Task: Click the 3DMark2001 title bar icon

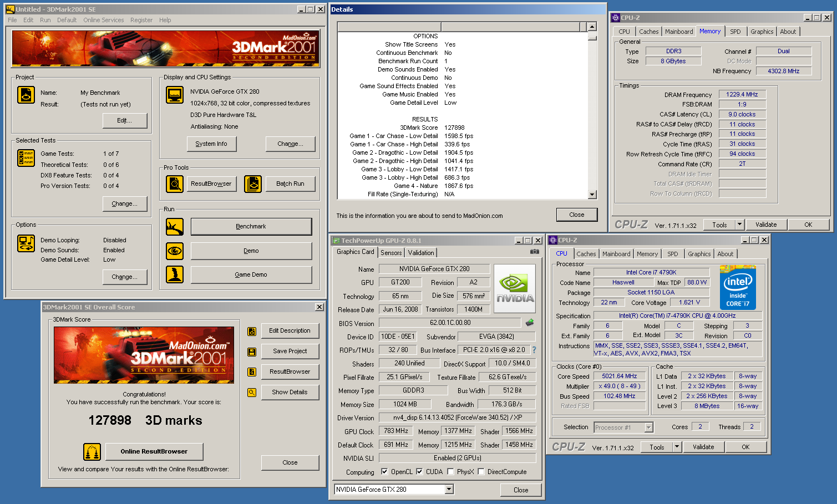Action: (x=10, y=9)
